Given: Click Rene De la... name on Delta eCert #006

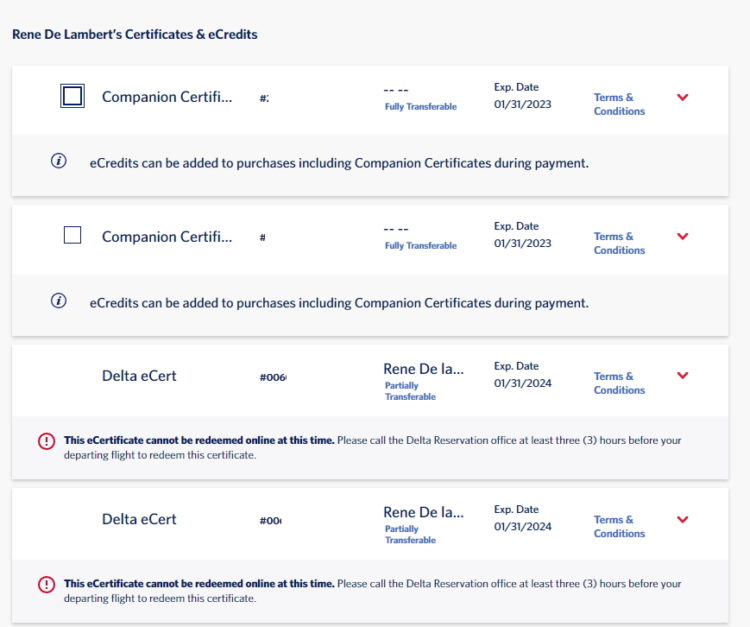Looking at the screenshot, I should [x=423, y=369].
